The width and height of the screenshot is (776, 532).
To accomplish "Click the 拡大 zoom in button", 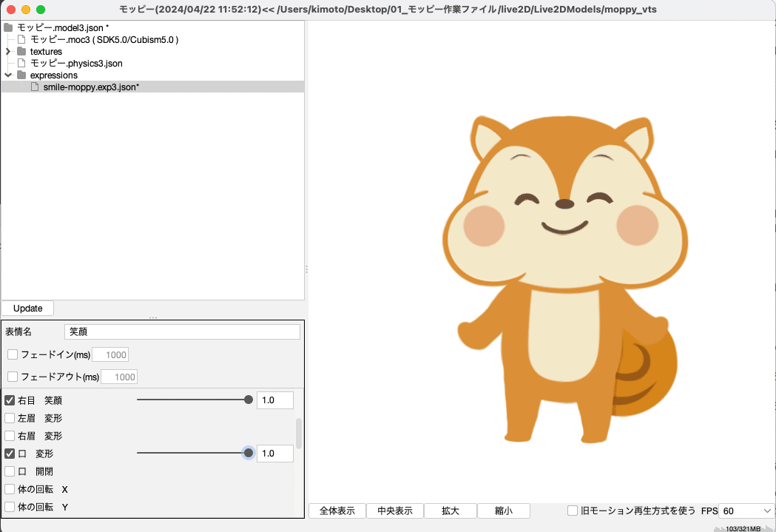I will point(451,511).
